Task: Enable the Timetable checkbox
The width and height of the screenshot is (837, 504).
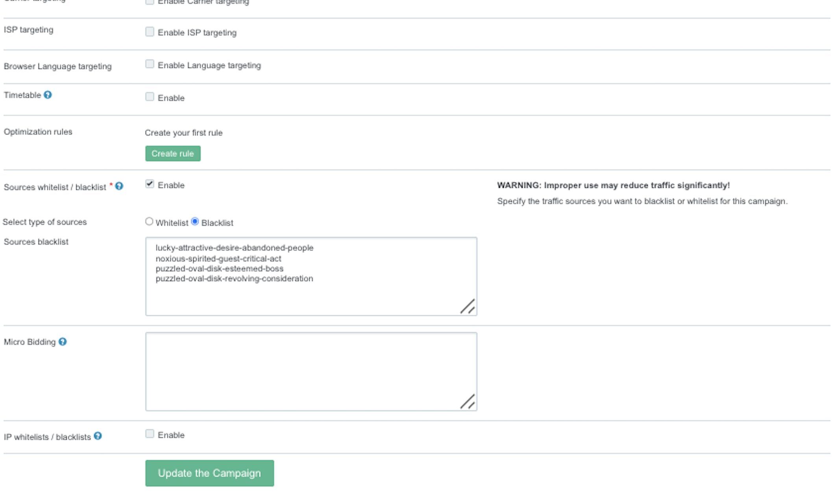Action: point(150,96)
